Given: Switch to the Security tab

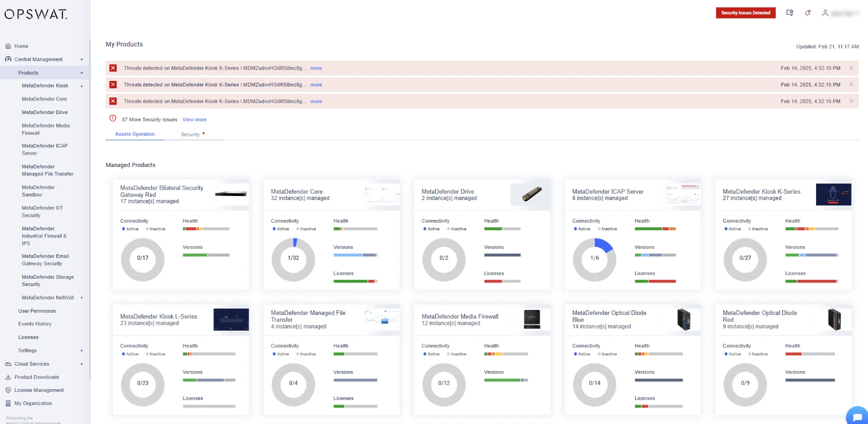Looking at the screenshot, I should [x=190, y=134].
